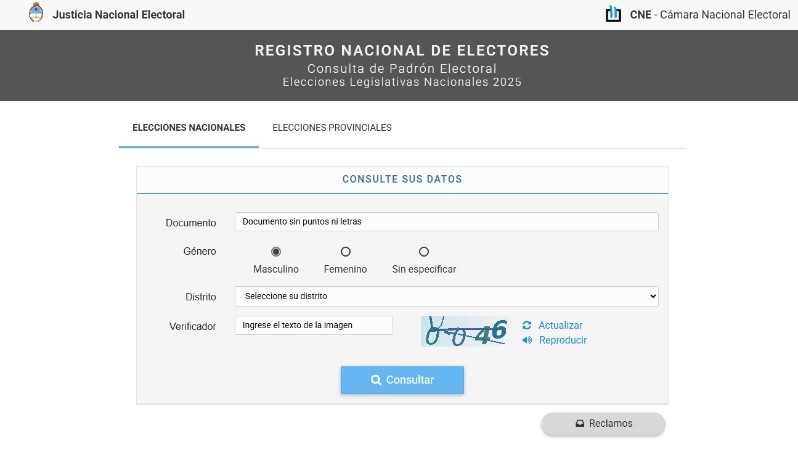This screenshot has width=798, height=449.
Task: Choose the Femenino radio button
Action: pyautogui.click(x=346, y=252)
